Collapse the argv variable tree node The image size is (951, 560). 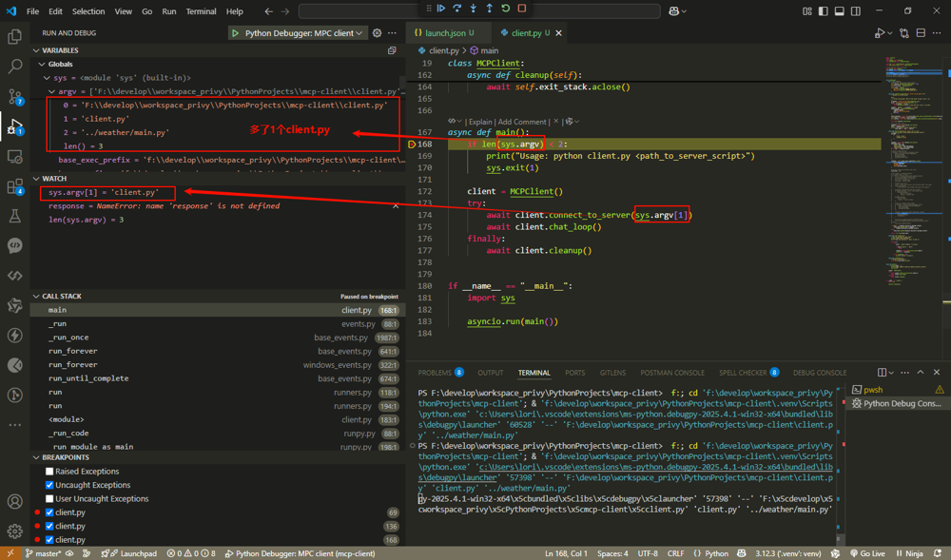pos(51,92)
